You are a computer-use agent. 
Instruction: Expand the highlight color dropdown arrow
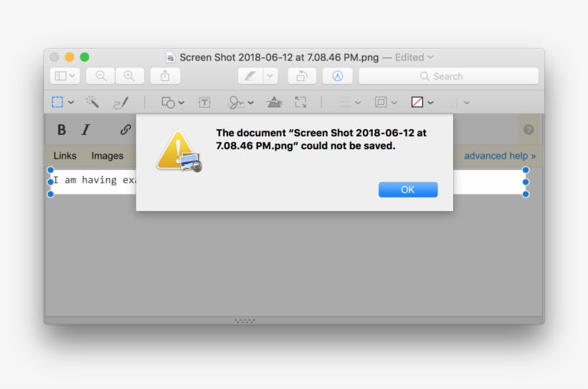pyautogui.click(x=270, y=76)
